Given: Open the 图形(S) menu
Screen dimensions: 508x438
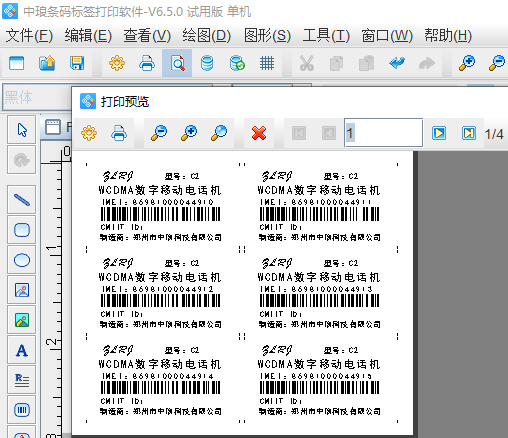Looking at the screenshot, I should pyautogui.click(x=267, y=35).
